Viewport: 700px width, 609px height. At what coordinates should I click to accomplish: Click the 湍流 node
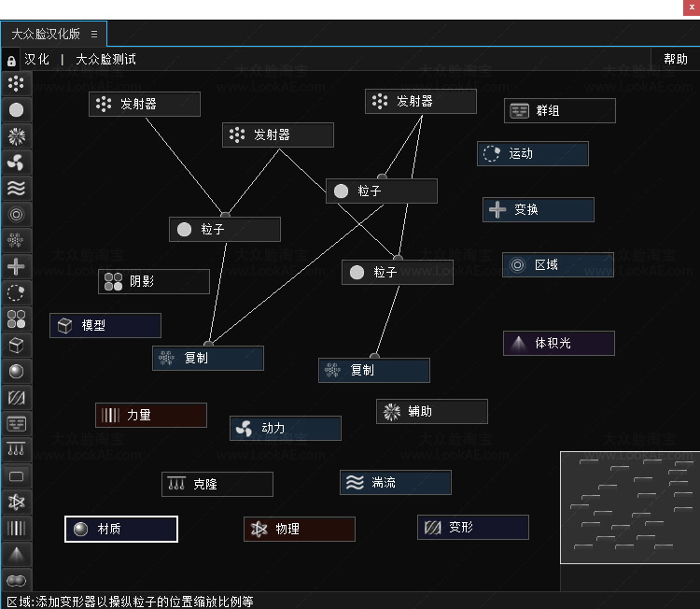pyautogui.click(x=395, y=482)
